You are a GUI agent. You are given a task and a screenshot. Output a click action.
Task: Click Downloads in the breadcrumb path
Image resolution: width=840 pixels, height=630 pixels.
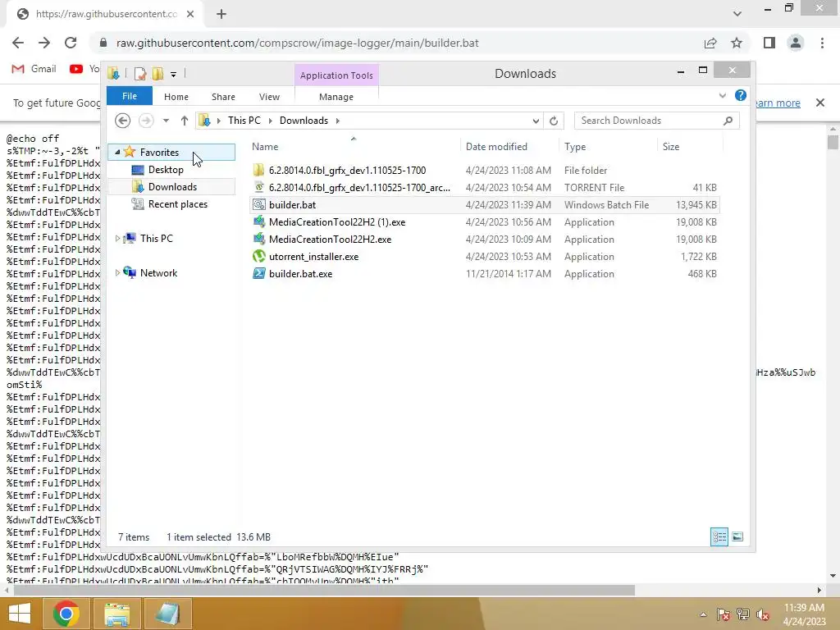[x=304, y=121]
